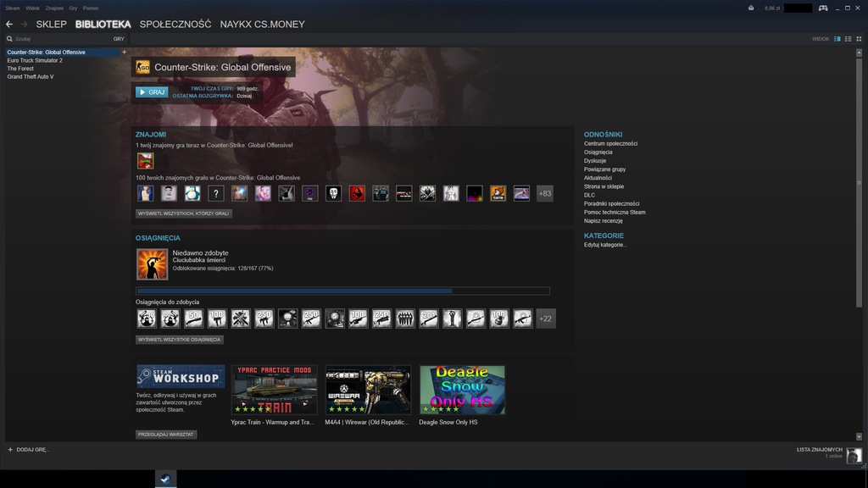
Task: Click Przeglądaj Warsztat button
Action: pos(166,435)
